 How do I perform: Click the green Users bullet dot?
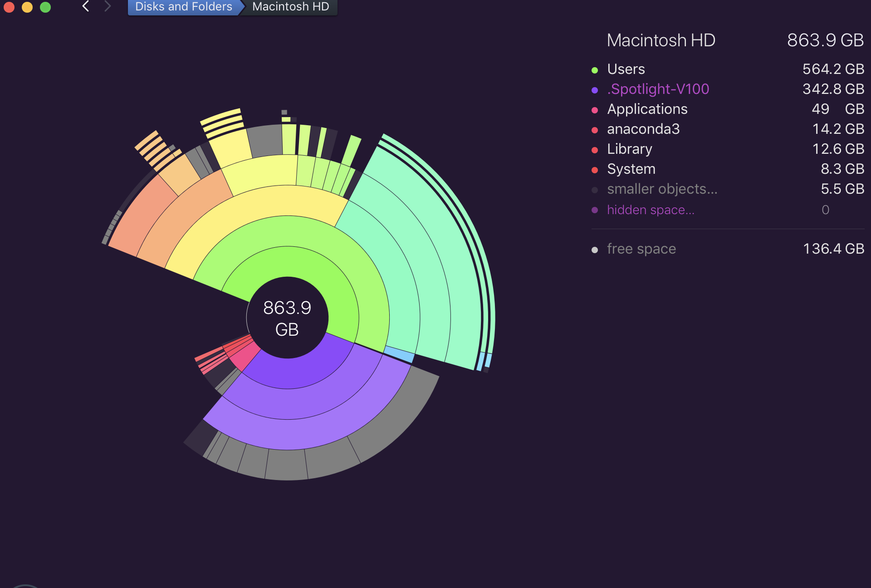[595, 70]
